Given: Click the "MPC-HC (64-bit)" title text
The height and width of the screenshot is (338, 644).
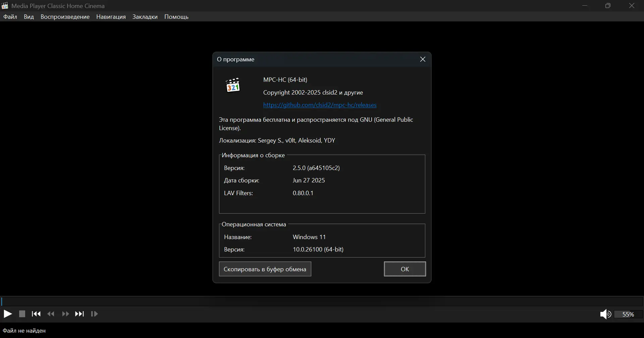Looking at the screenshot, I should [x=285, y=80].
